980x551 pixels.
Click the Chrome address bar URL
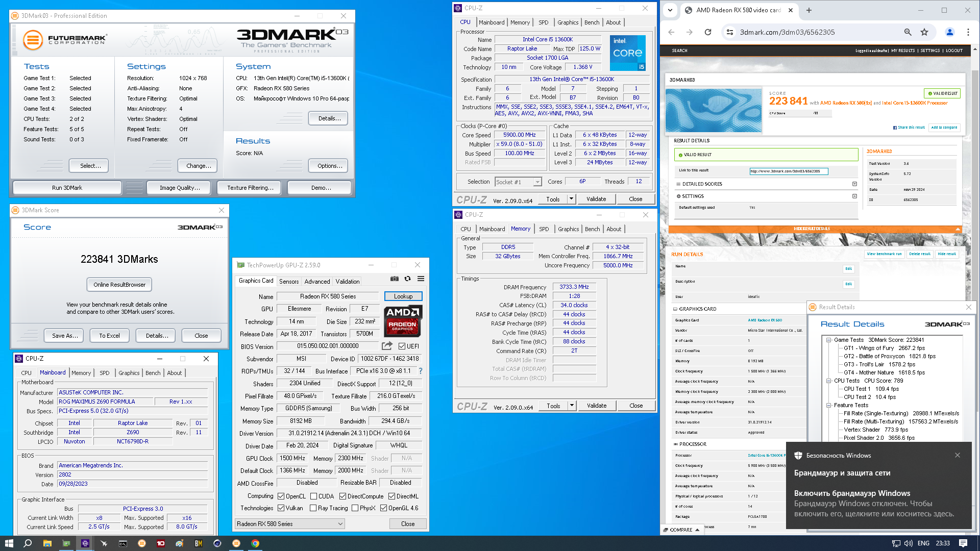coord(788,32)
